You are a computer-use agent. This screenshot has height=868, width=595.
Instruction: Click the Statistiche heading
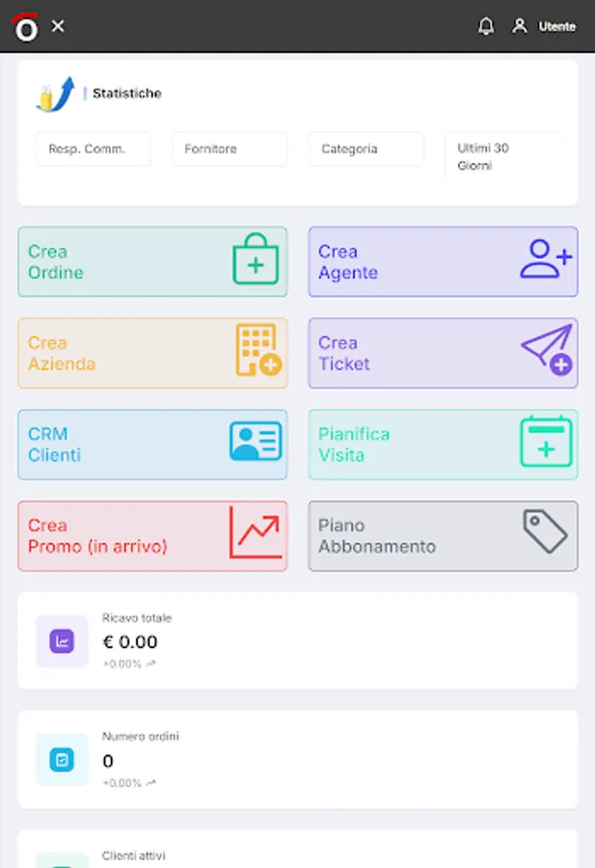[x=126, y=94]
